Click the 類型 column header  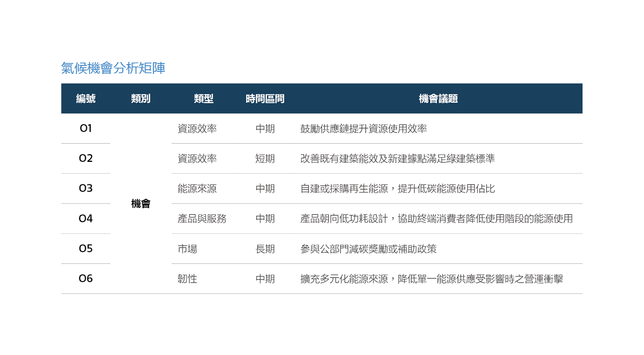204,99
